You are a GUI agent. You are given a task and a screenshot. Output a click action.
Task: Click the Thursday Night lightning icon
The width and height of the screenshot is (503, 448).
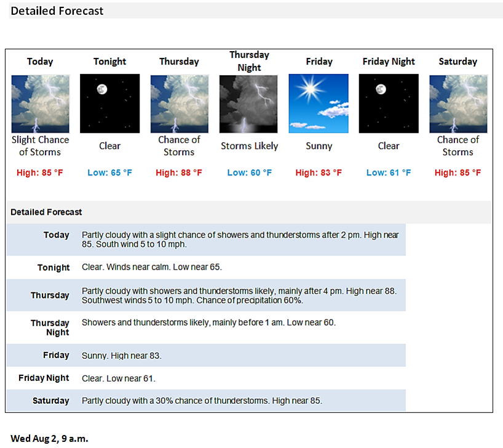click(249, 103)
